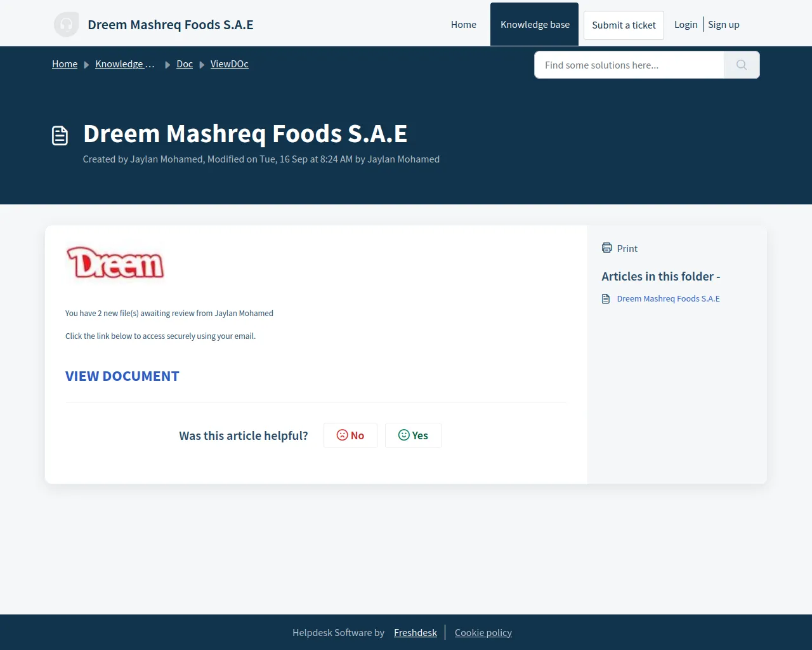Click the search magnifier icon button
812x650 pixels.
(742, 65)
